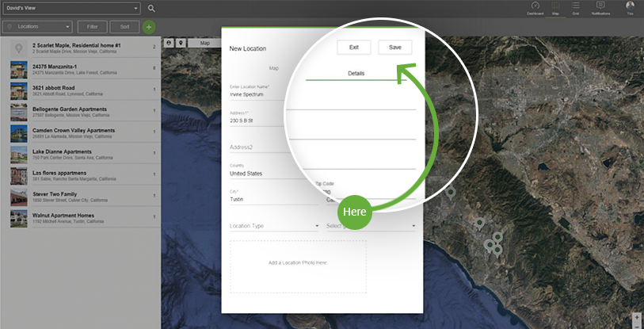
Task: Open the Dashboard view icon
Action: pyautogui.click(x=535, y=8)
